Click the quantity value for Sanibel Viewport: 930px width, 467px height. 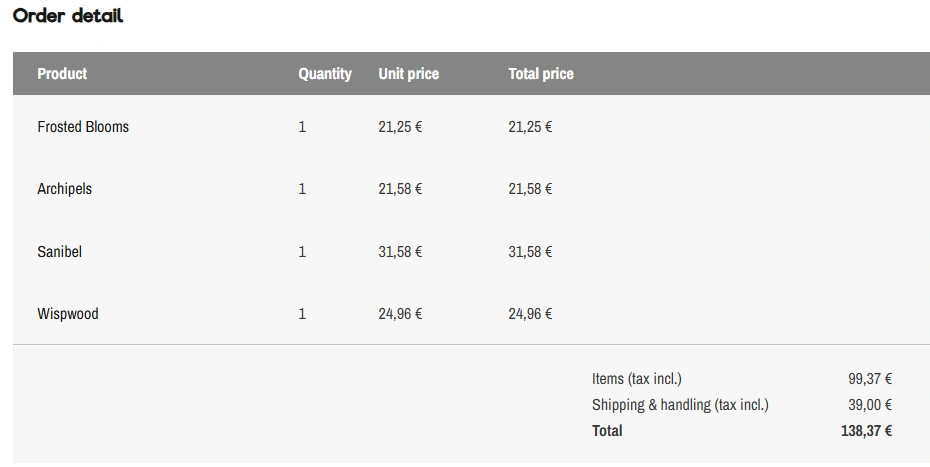(x=302, y=252)
